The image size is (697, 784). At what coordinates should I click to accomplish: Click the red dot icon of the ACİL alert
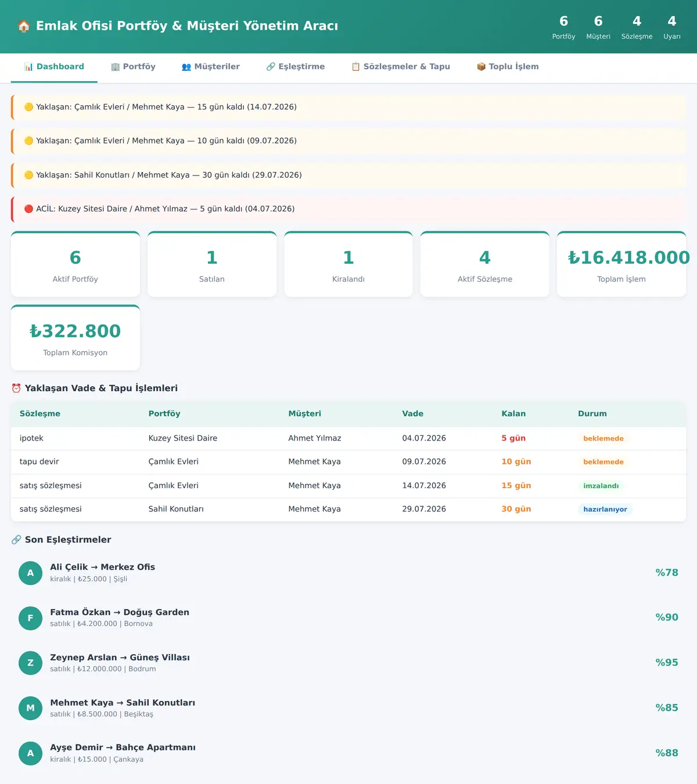(x=28, y=209)
